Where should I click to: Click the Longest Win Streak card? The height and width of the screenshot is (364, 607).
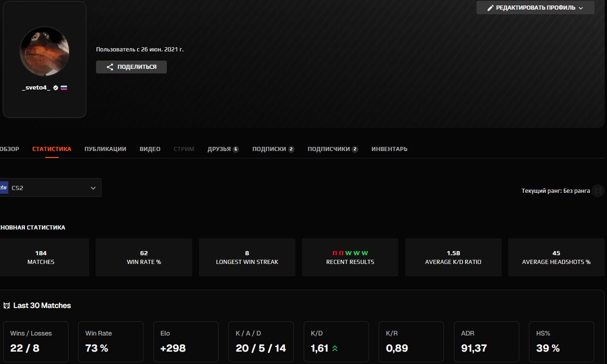click(x=247, y=257)
